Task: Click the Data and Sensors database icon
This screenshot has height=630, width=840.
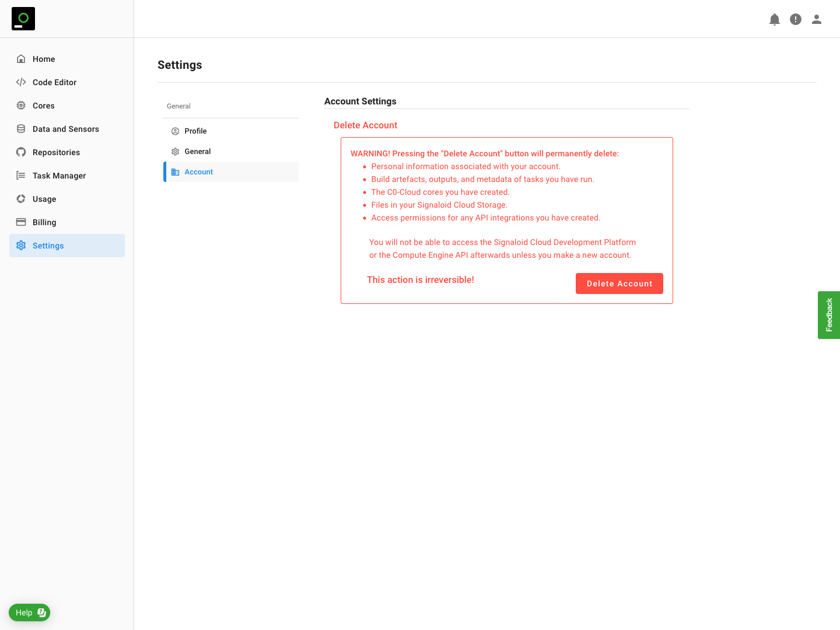Action: [x=21, y=129]
